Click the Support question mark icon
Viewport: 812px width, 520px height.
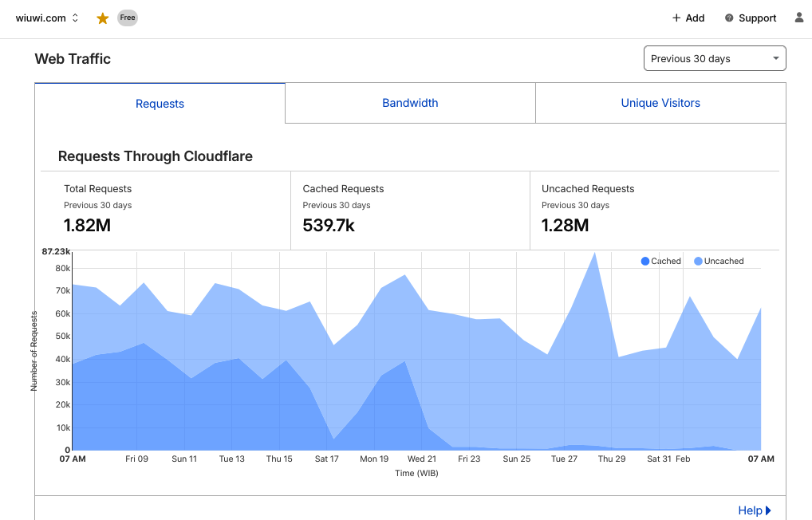(x=729, y=18)
